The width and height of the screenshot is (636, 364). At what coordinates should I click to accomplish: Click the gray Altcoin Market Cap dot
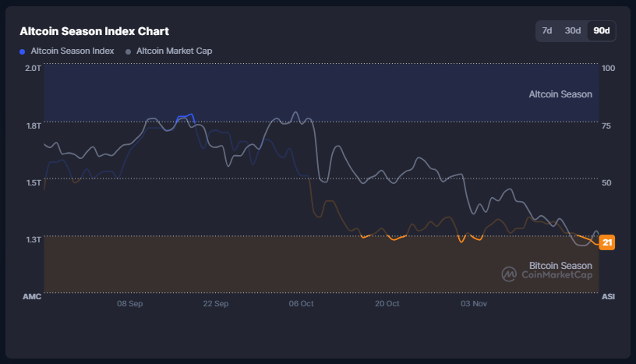[129, 51]
